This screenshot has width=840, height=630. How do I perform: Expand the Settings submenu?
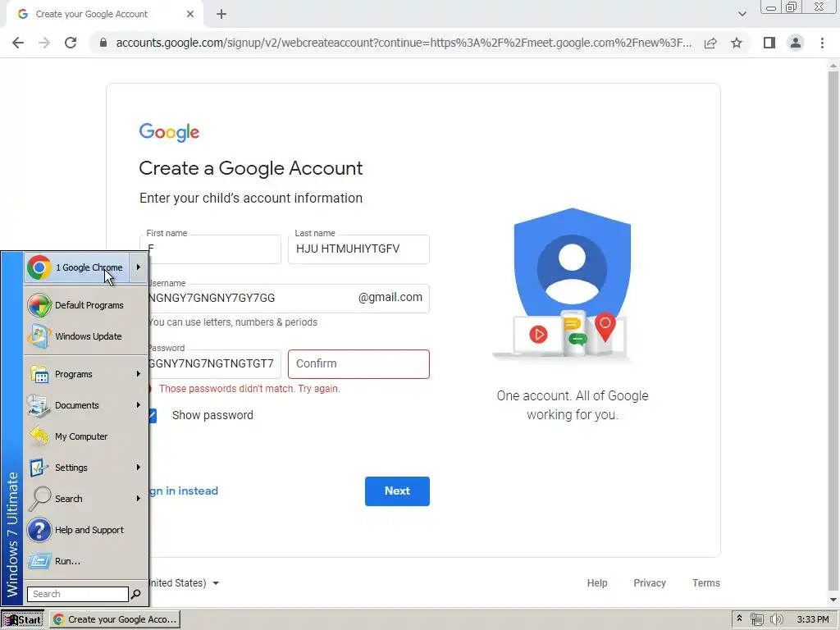86,467
